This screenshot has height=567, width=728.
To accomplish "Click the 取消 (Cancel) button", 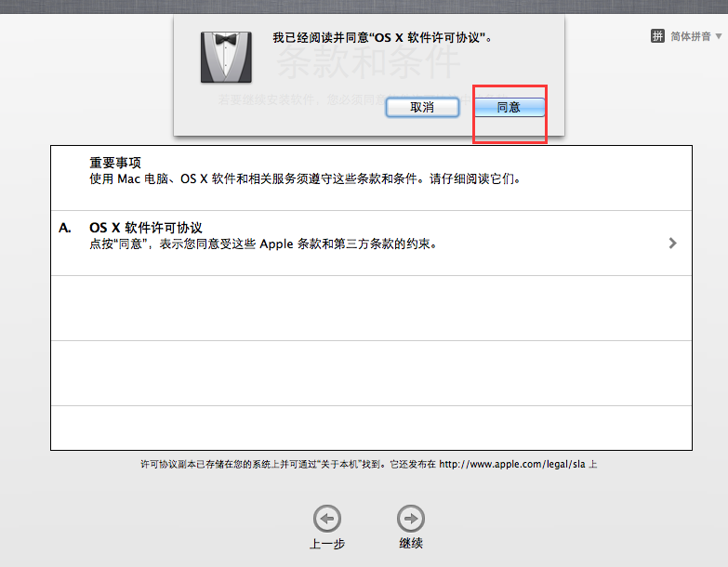I will click(x=422, y=107).
